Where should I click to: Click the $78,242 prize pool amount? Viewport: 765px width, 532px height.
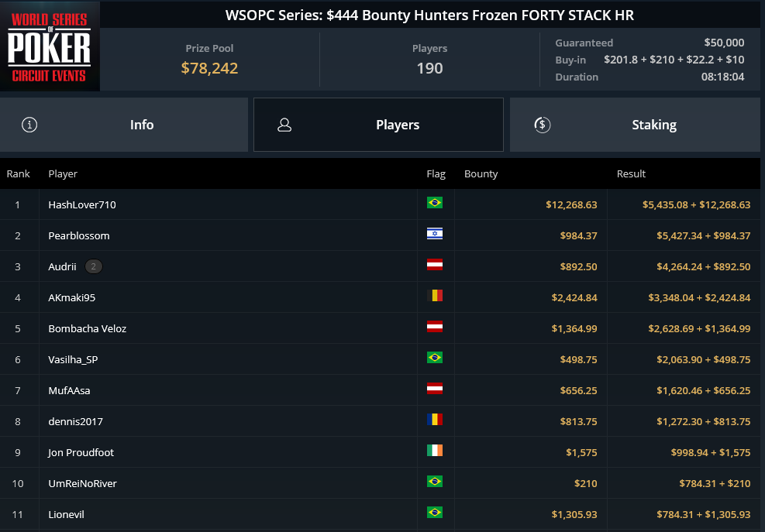[x=209, y=68]
